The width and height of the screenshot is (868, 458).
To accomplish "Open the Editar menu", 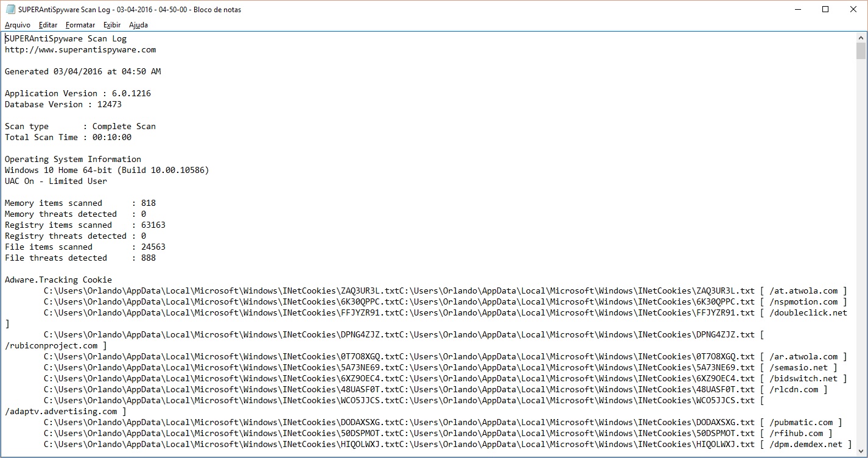I will (x=48, y=25).
